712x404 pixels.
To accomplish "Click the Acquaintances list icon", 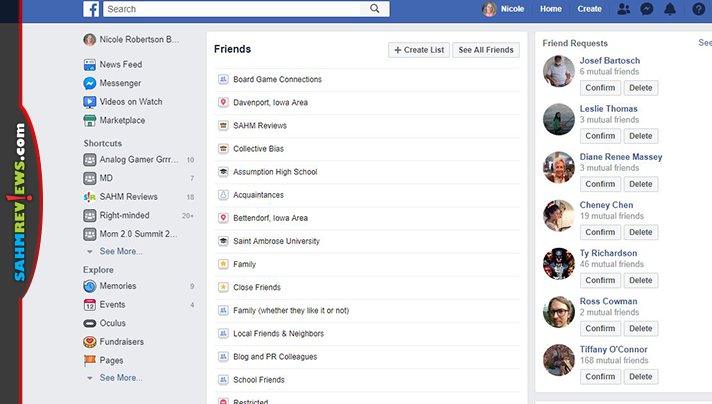I will click(x=223, y=195).
